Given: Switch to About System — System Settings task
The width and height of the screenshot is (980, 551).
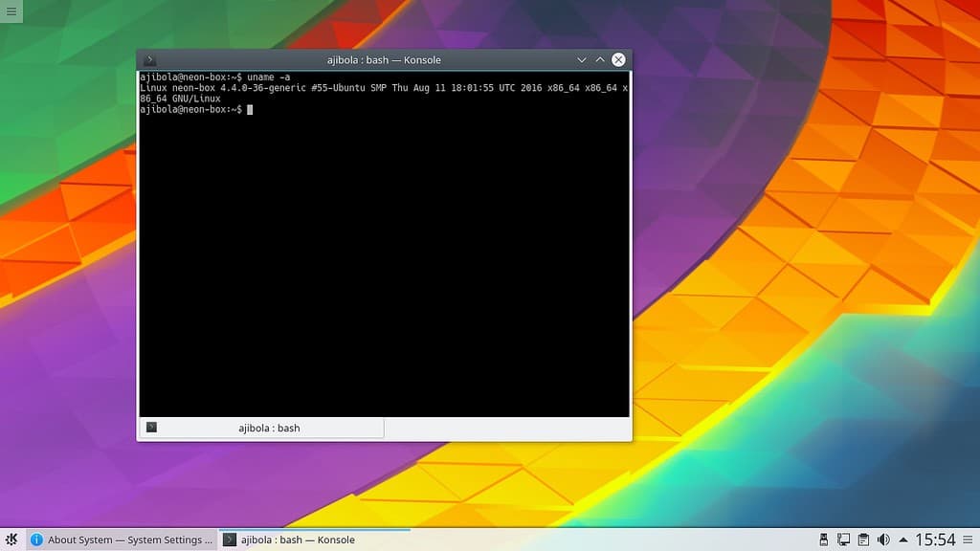Looking at the screenshot, I should coord(122,540).
